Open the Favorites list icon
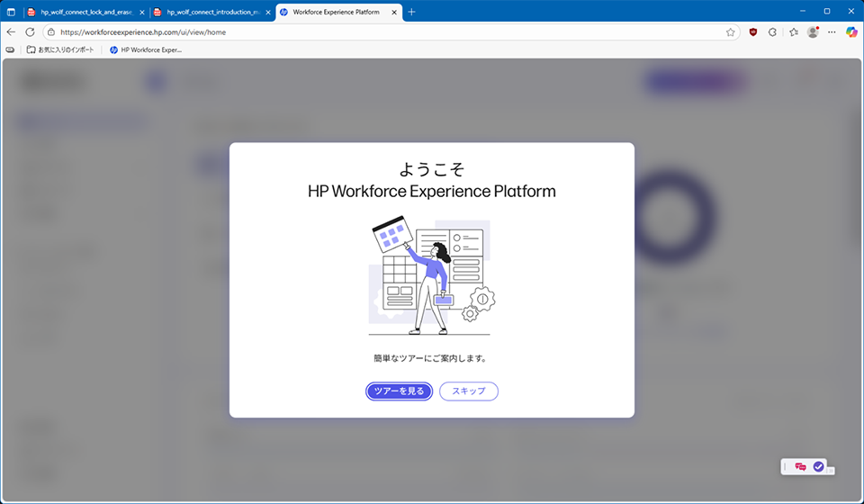864x504 pixels. point(794,31)
